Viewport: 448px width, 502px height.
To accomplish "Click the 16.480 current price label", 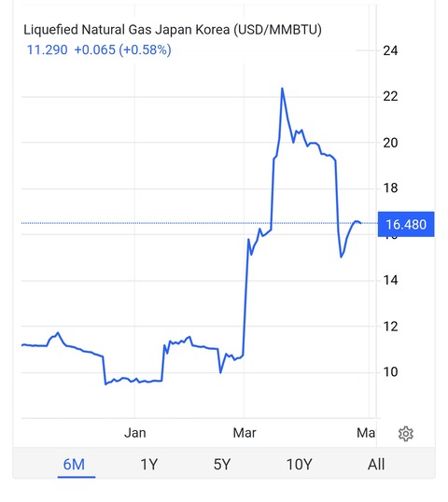I will (406, 224).
